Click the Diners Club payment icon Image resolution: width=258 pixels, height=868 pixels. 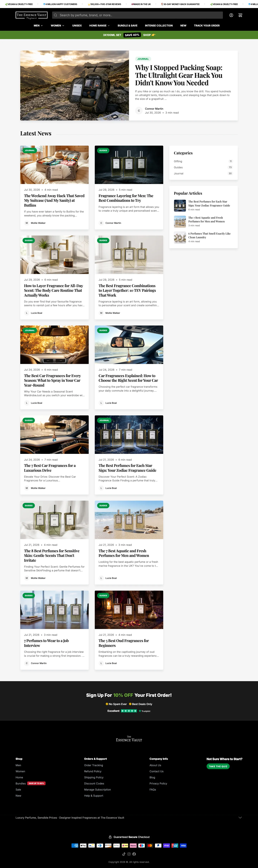pyautogui.click(x=100, y=845)
